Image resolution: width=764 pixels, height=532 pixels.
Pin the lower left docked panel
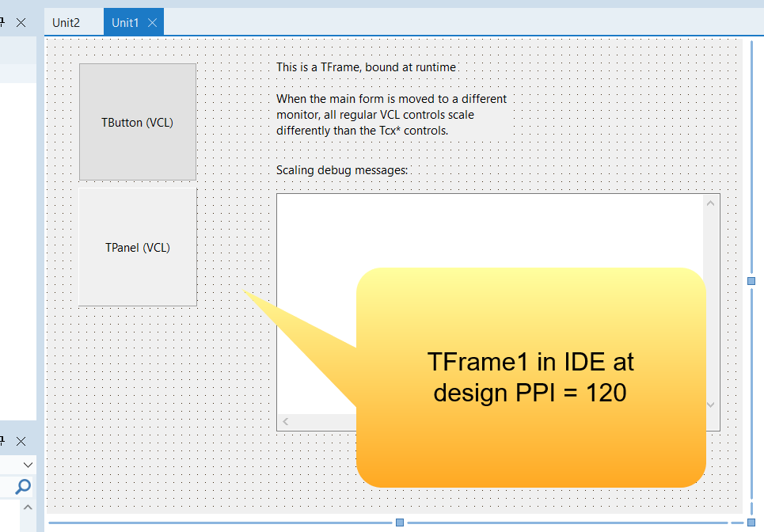2,442
